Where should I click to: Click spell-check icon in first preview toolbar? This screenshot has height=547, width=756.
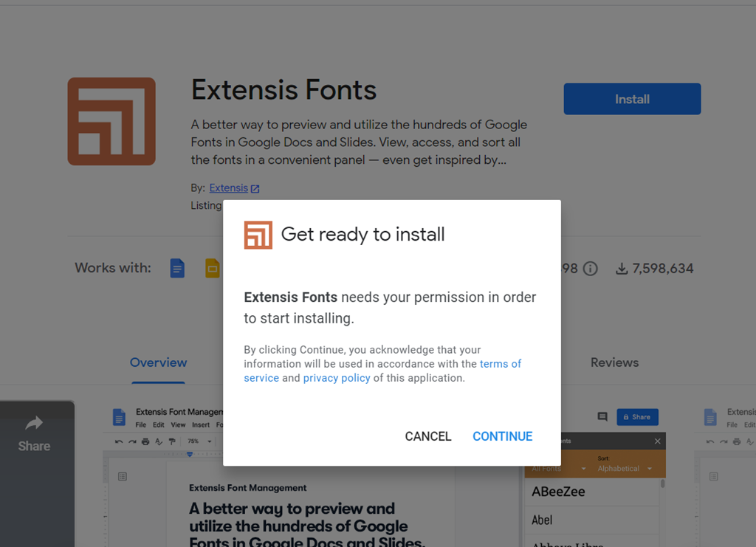(159, 441)
